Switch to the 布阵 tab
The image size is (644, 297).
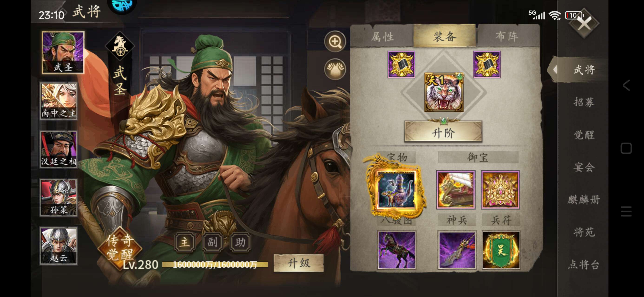pyautogui.click(x=507, y=36)
